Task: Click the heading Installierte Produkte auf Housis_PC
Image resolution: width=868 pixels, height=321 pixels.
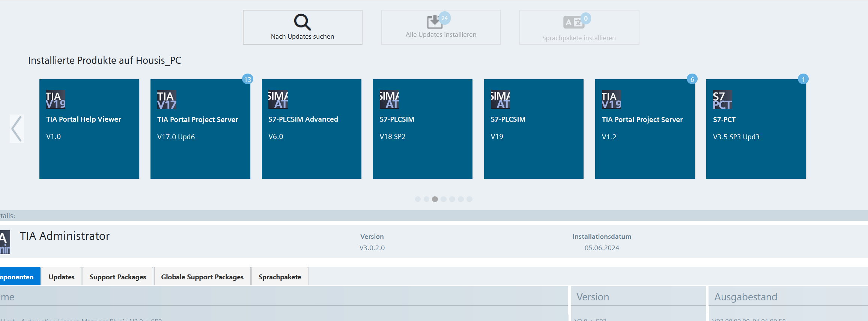Action: coord(105,60)
